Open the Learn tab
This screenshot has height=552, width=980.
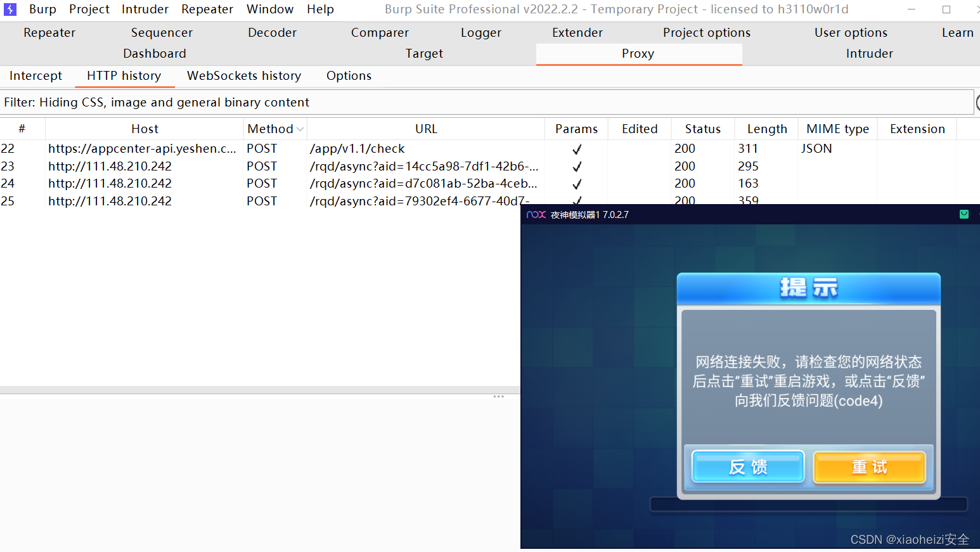957,33
